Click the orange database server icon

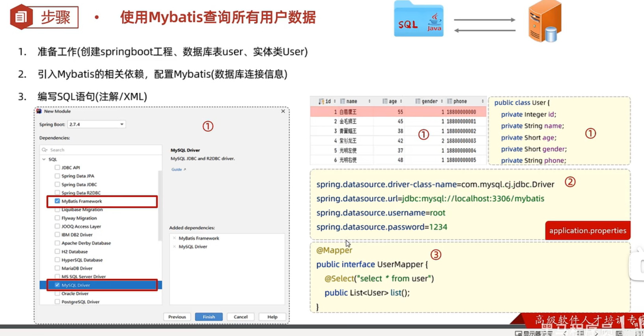[x=545, y=21]
